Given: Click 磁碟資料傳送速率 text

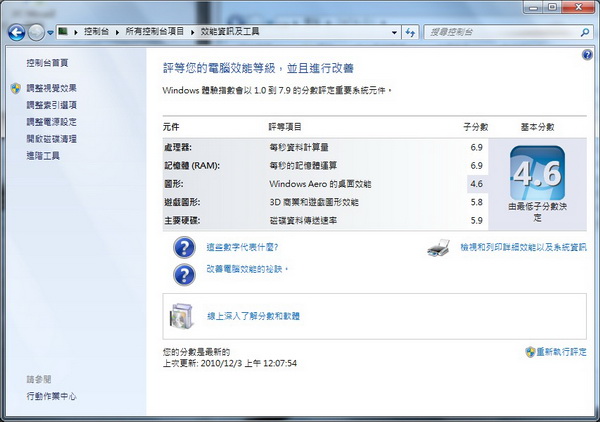Looking at the screenshot, I should [303, 221].
